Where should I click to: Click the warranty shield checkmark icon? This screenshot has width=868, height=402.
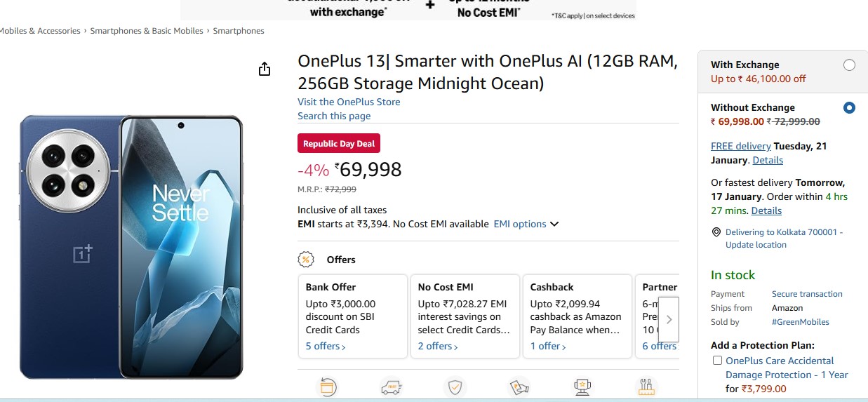click(455, 387)
